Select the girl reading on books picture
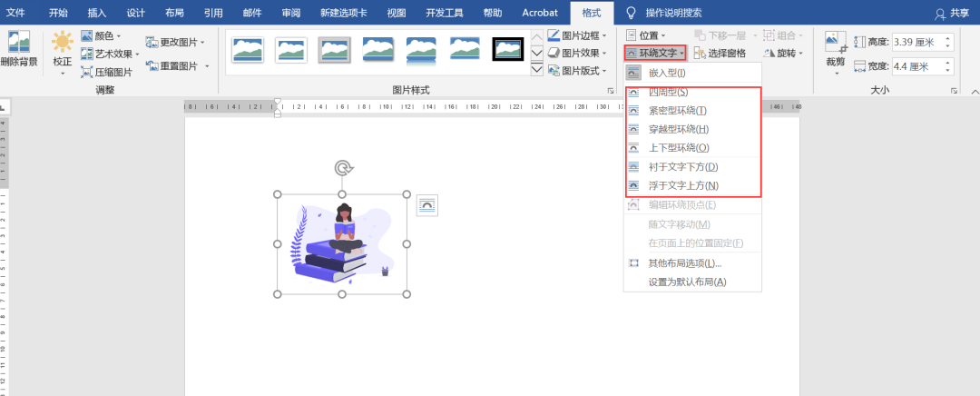Image resolution: width=980 pixels, height=396 pixels. pos(342,244)
